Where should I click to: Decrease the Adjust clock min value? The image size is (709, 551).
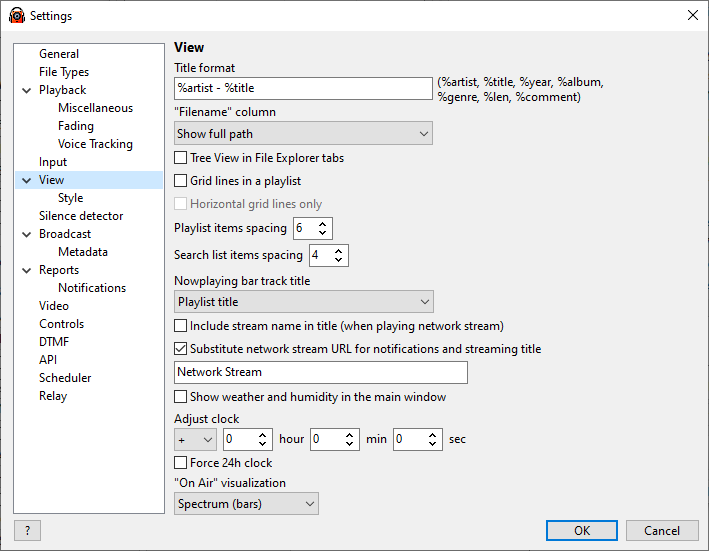click(349, 443)
